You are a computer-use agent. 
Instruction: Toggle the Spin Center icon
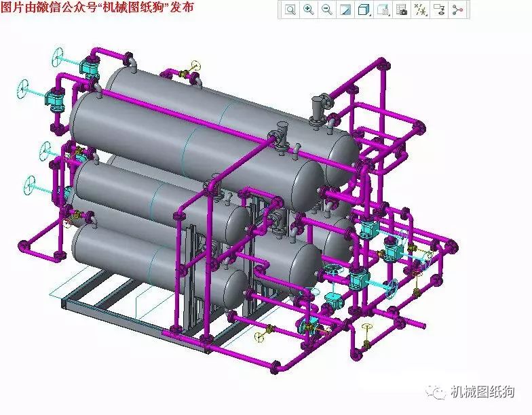457,9
